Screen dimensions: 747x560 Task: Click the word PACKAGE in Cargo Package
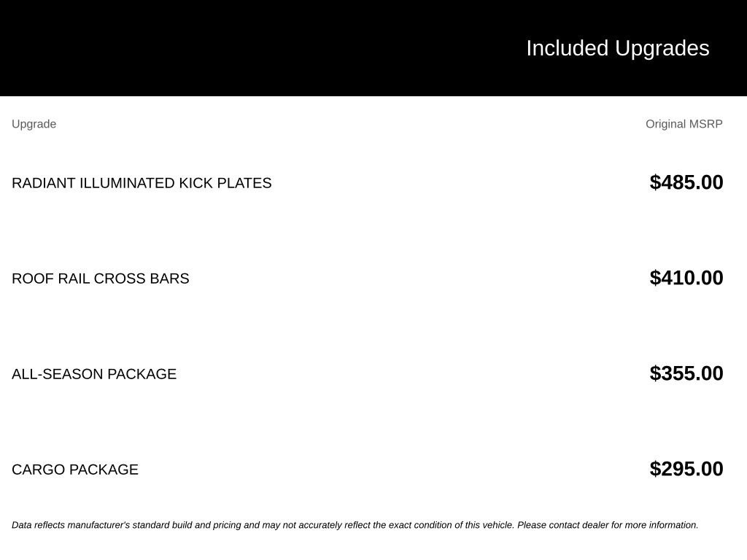click(x=104, y=470)
